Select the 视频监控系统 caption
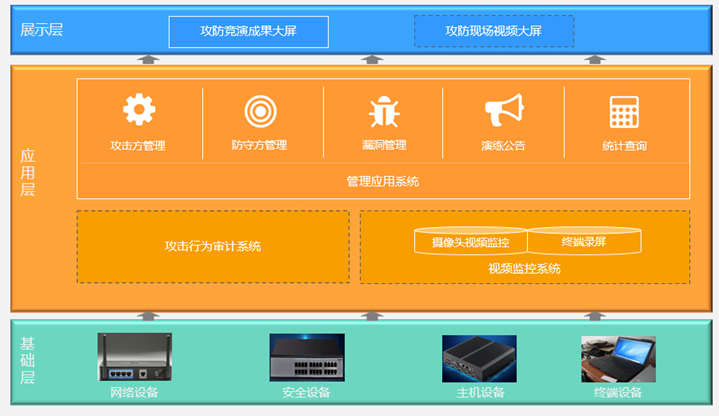Screen dimensions: 719x416 525,269
